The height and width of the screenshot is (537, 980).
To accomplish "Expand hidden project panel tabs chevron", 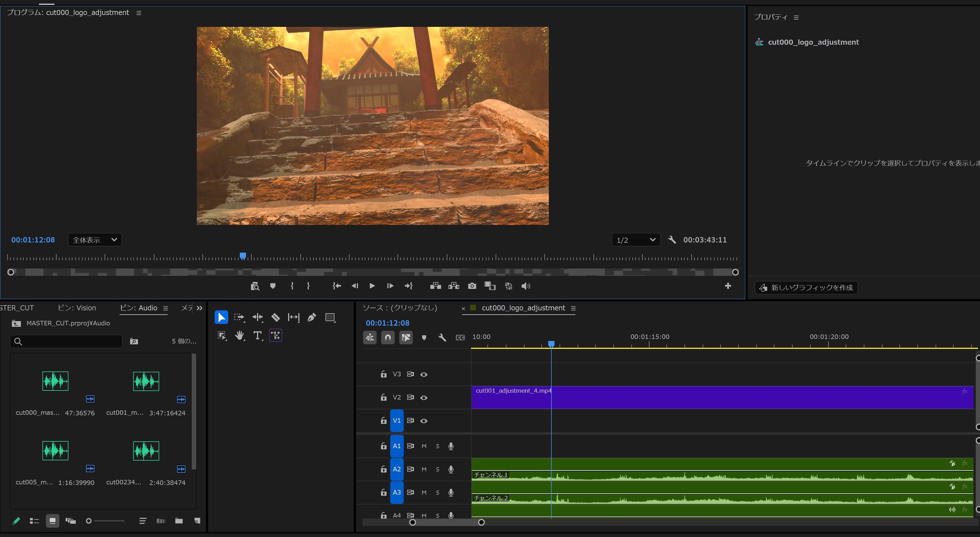I will (200, 308).
